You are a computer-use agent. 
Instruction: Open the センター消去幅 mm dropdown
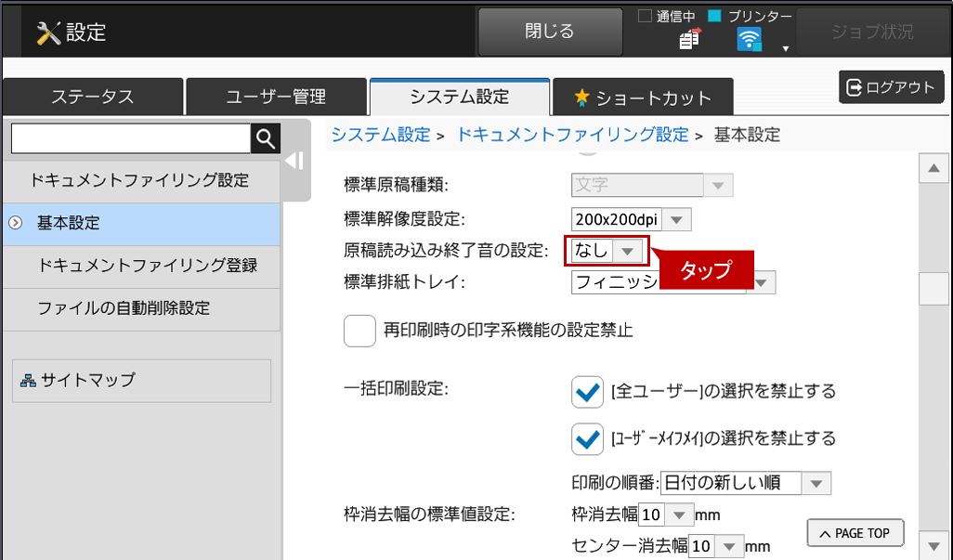tap(716, 546)
